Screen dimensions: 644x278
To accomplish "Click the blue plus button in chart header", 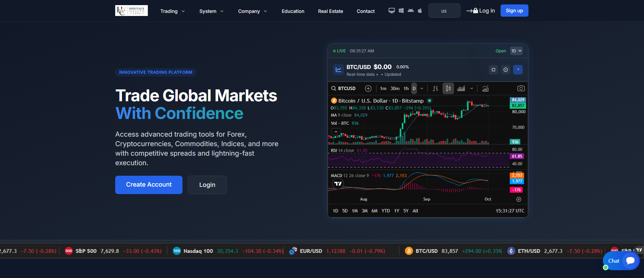I will pyautogui.click(x=518, y=70).
